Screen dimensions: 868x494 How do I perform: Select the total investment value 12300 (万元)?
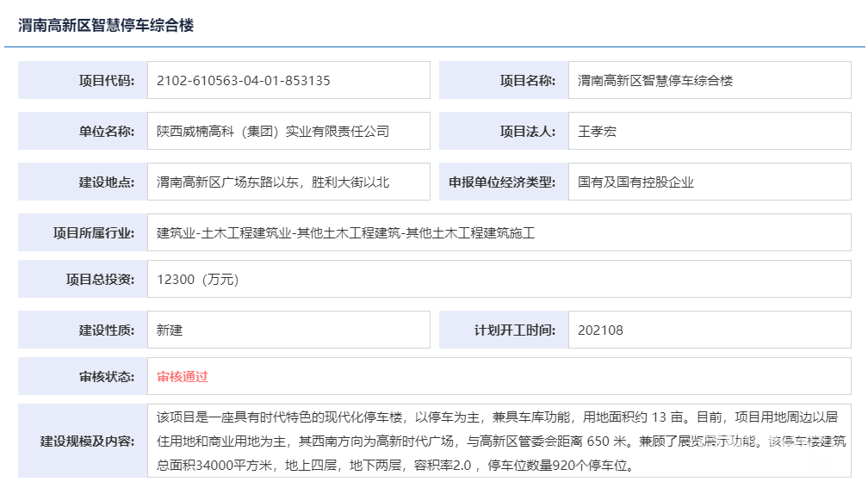198,280
